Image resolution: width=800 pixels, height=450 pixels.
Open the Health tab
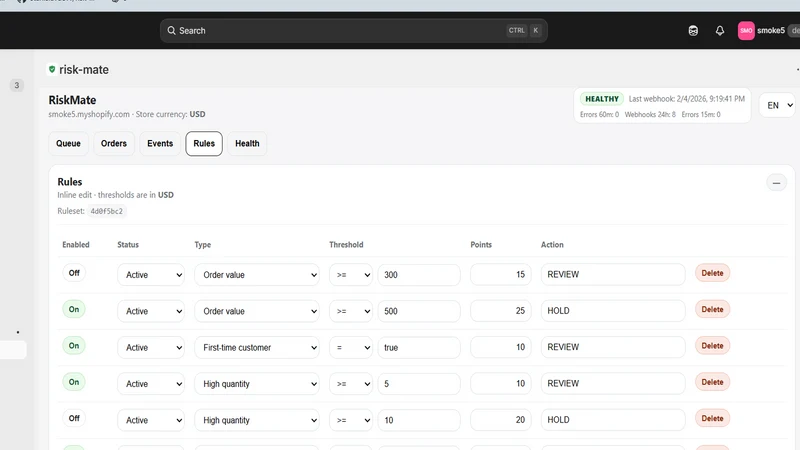coord(247,143)
